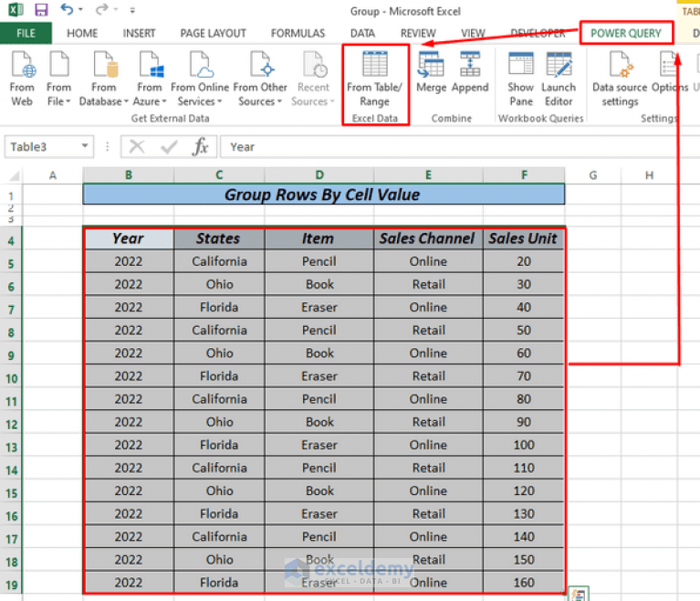Open Power Query Options
Viewport: 700px width, 601px height.
click(x=669, y=71)
